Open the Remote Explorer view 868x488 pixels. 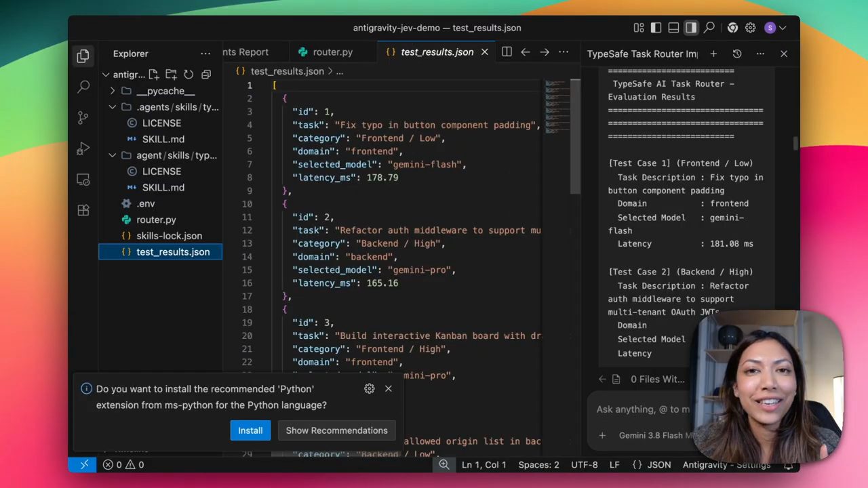[83, 180]
